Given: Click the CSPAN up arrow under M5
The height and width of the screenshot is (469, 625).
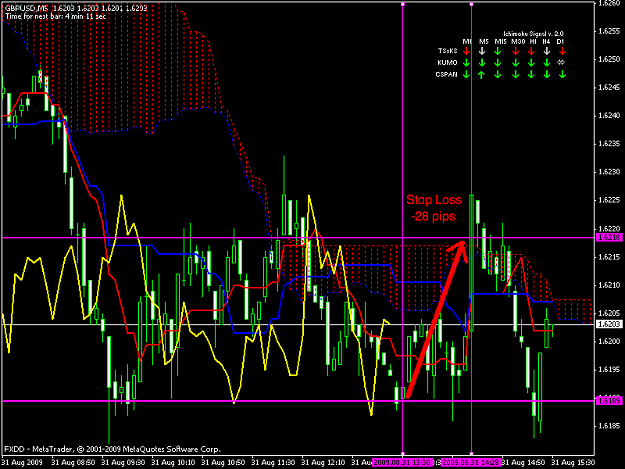Looking at the screenshot, I should [x=482, y=75].
